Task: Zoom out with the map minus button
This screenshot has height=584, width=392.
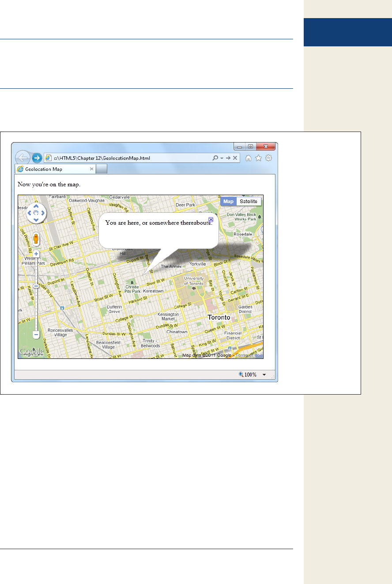Action: tap(37, 335)
